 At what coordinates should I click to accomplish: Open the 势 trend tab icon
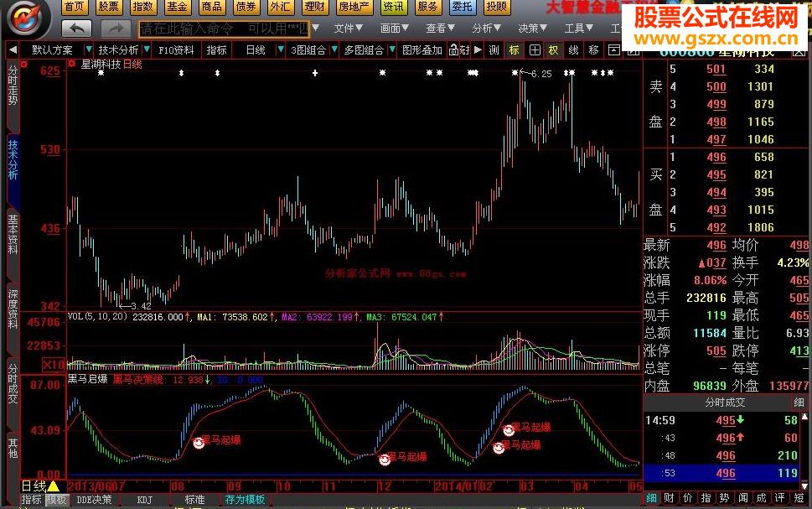pyautogui.click(x=724, y=498)
